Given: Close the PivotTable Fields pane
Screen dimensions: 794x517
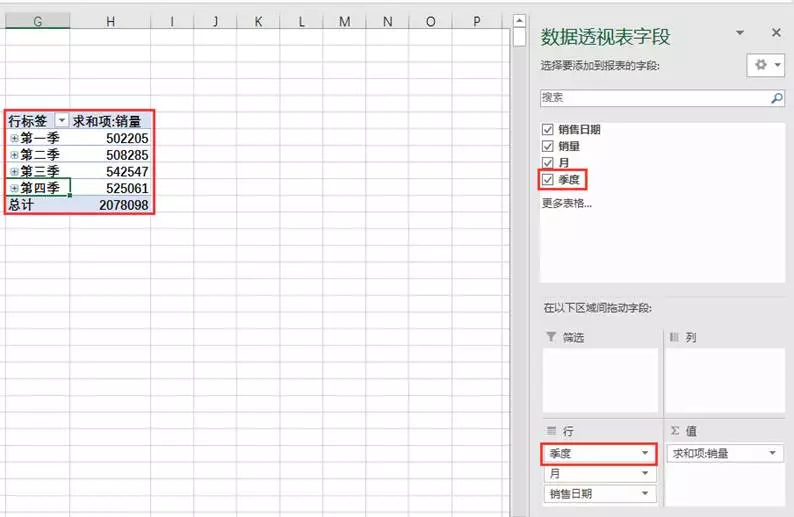Looking at the screenshot, I should pos(776,32).
